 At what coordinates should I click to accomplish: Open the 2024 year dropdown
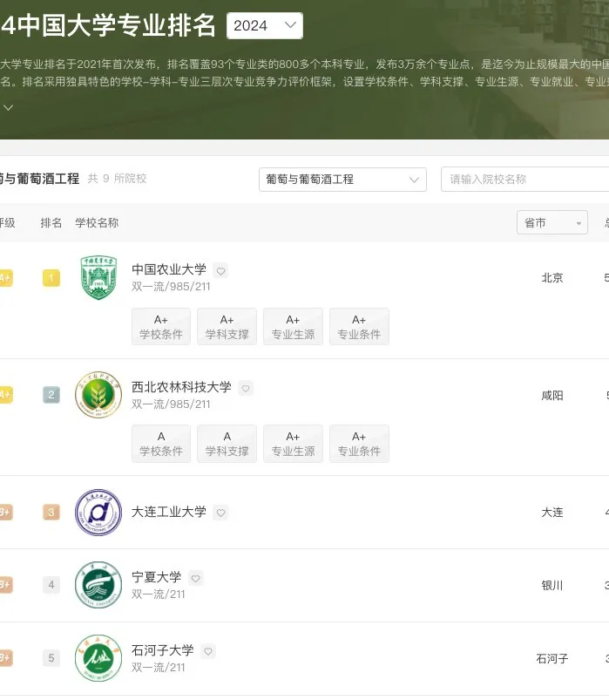[265, 26]
